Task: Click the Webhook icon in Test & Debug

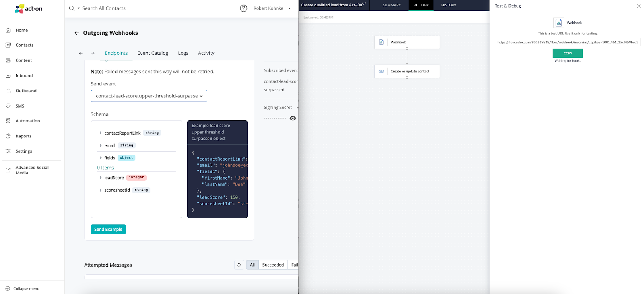Action: pos(559,23)
